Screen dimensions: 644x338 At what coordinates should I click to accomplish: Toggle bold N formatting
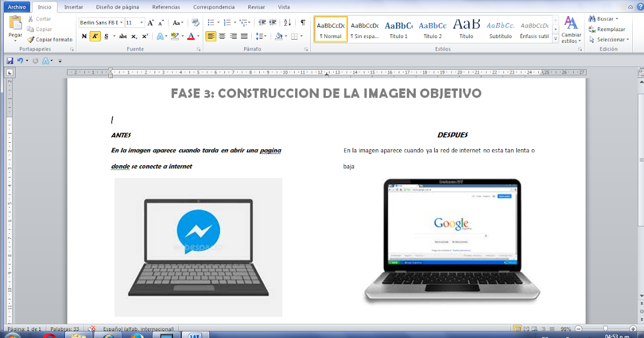[x=84, y=36]
